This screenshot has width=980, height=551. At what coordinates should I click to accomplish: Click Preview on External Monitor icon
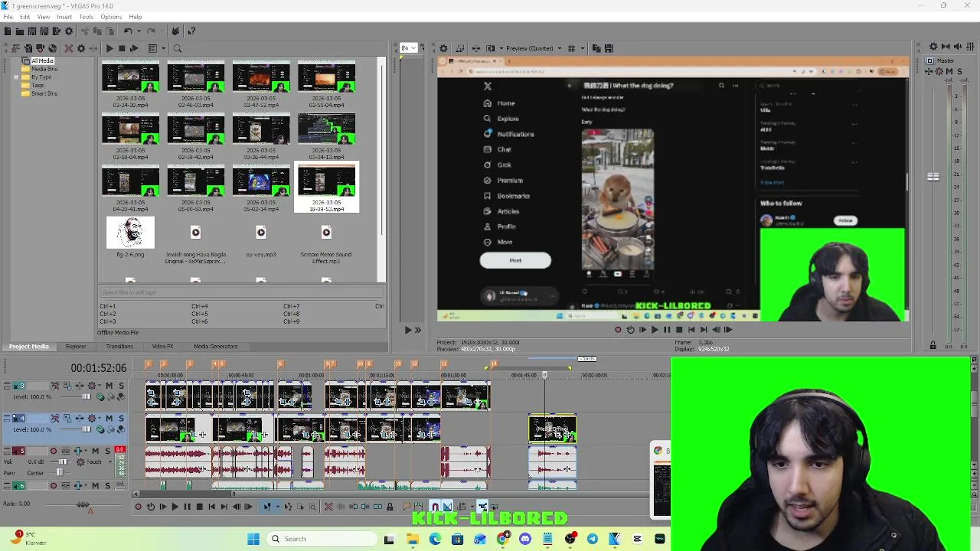459,48
